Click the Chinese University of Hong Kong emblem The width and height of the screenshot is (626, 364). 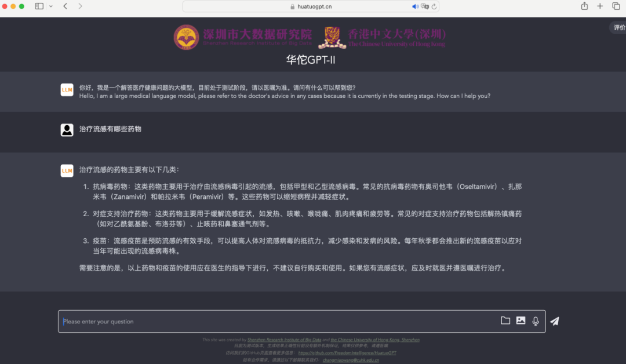point(332,38)
